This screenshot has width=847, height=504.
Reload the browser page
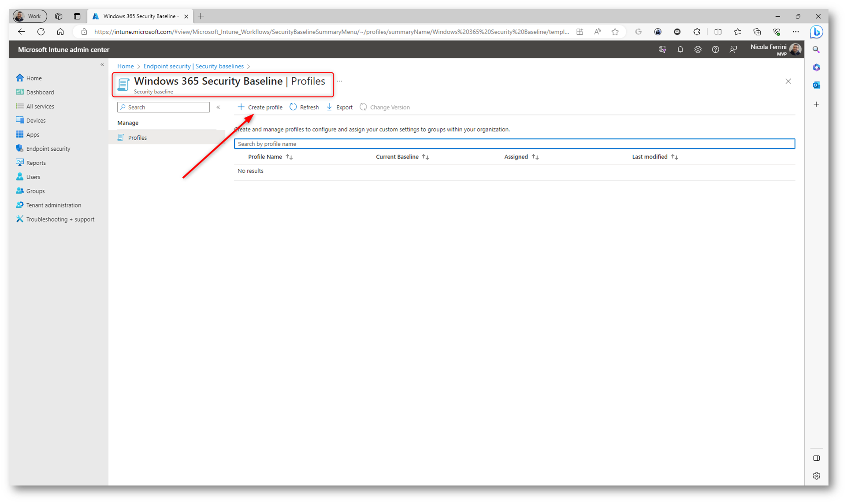41,32
